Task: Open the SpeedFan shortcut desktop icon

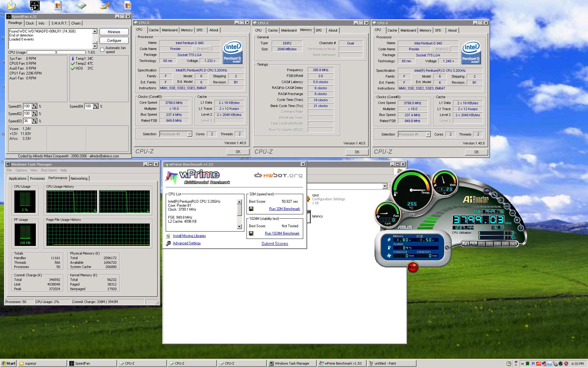Action: point(35,6)
